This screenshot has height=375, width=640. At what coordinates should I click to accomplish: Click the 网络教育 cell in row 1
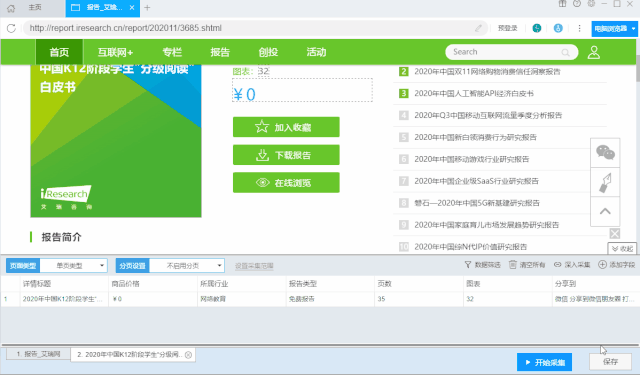click(242, 299)
